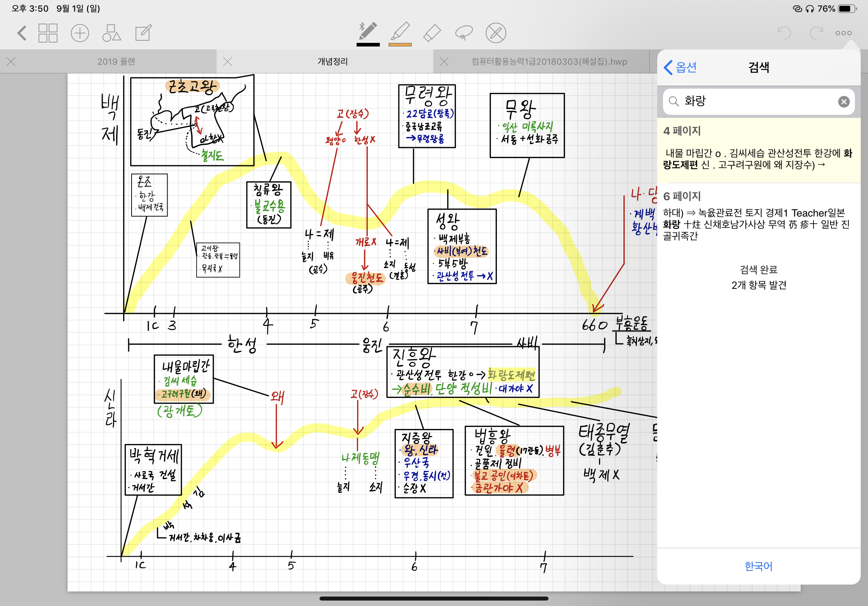The width and height of the screenshot is (868, 606).
Task: Toggle the read-only pen-disabled mode icon
Action: pos(496,33)
